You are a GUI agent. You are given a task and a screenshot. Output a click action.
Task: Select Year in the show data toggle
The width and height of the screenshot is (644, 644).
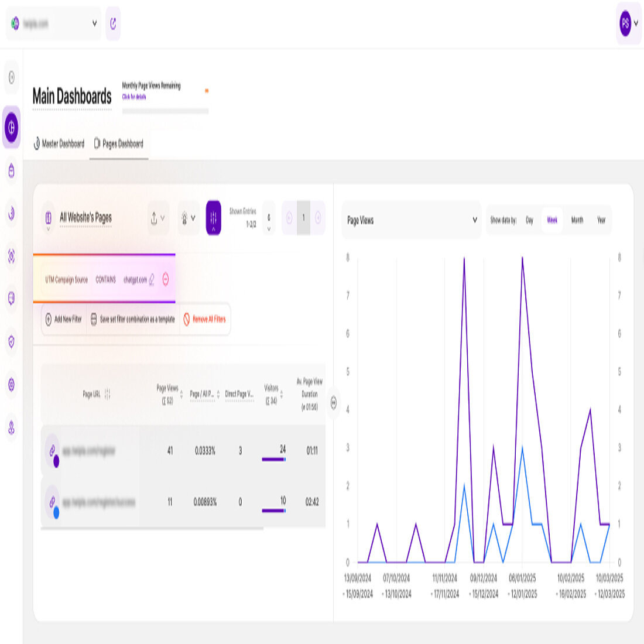coord(602,221)
